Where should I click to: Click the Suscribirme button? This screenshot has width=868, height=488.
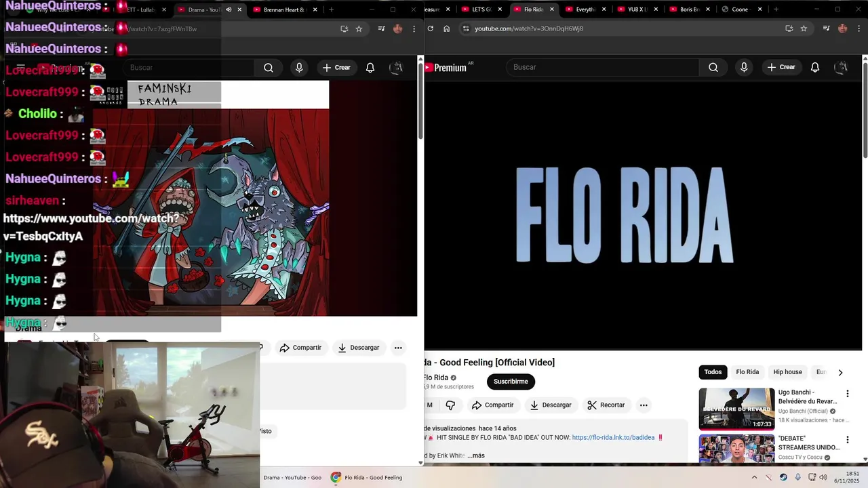(x=511, y=382)
